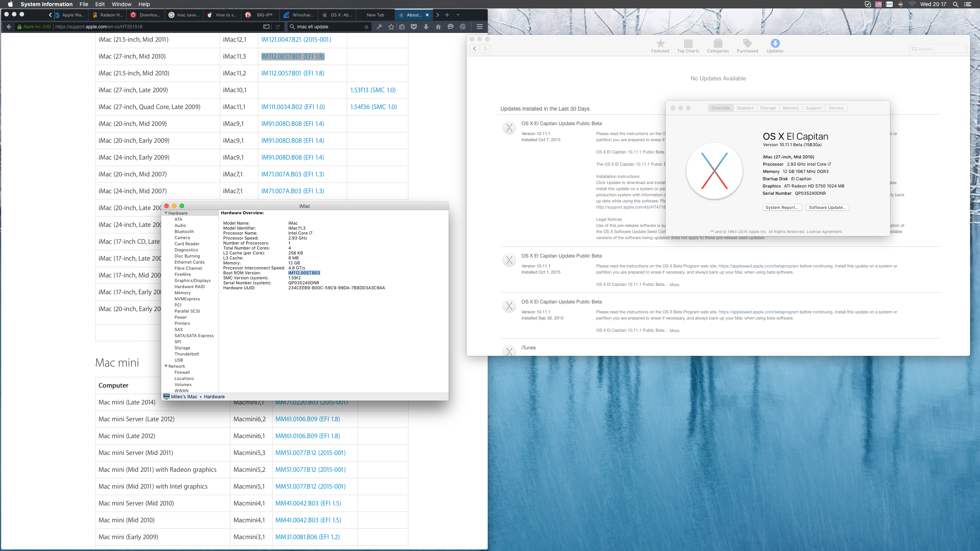Click the Firefox URL address field

[157, 27]
